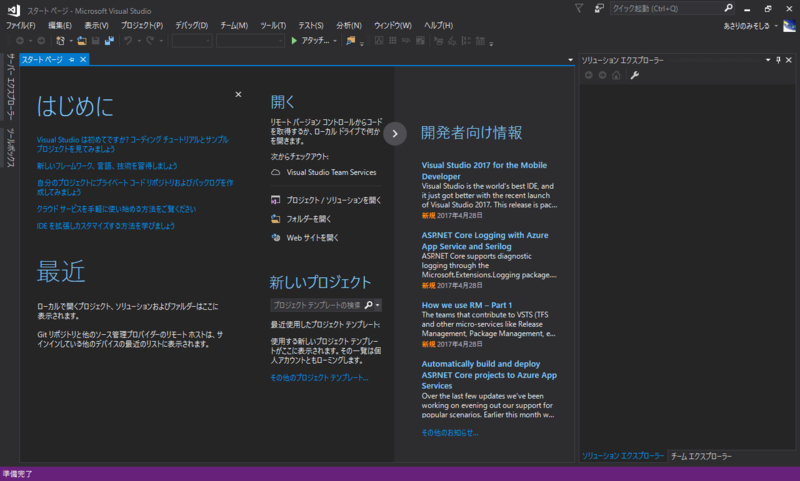Open New Project dropdown arrow in toolbar
The image size is (800, 481).
coord(70,40)
